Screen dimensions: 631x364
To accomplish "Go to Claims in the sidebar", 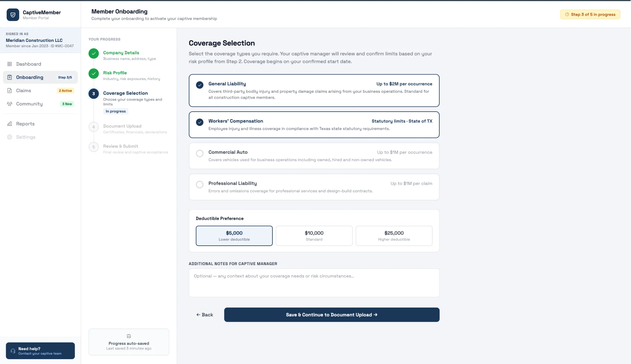I will pos(40,91).
